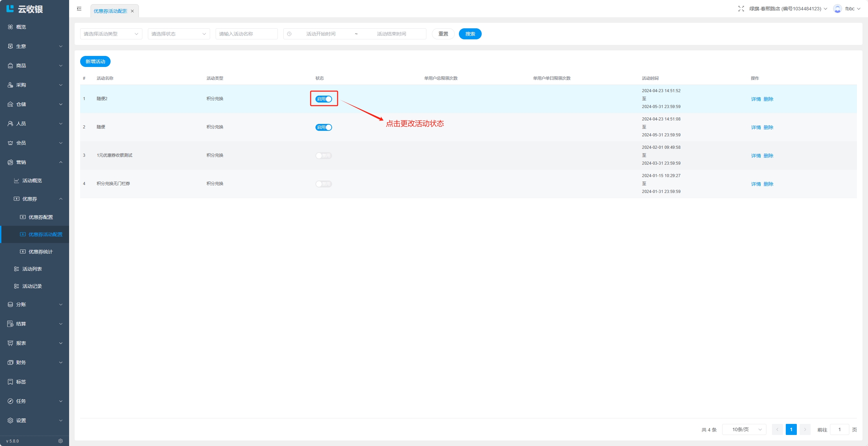Open the 请选择活动类型 dropdown
This screenshot has height=446, width=868.
pos(111,34)
